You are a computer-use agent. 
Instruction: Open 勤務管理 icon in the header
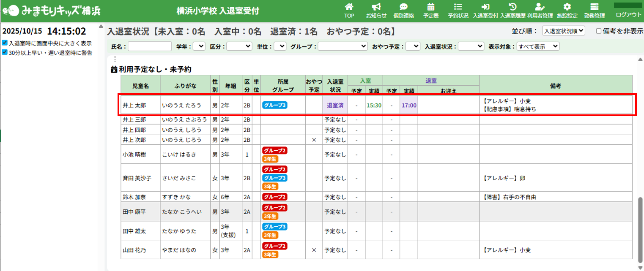click(594, 7)
